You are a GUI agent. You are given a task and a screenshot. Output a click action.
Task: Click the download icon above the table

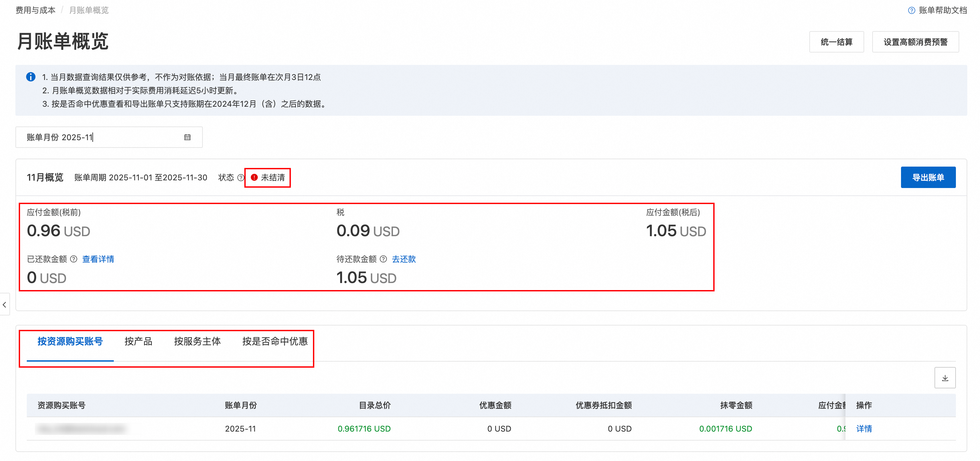coord(945,378)
